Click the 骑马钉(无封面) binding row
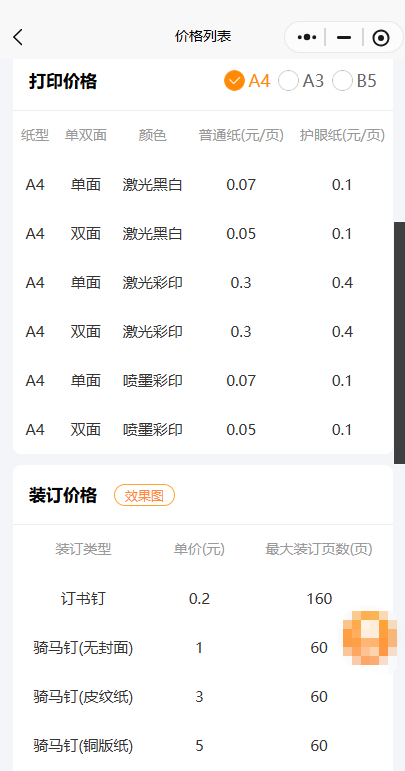Screen dimensions: 405x771 pyautogui.click(x=203, y=648)
